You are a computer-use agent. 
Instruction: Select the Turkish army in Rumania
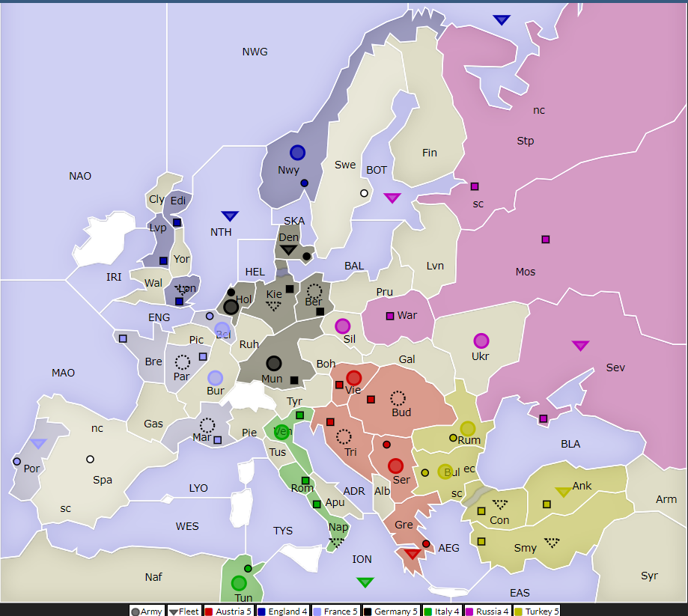point(468,428)
